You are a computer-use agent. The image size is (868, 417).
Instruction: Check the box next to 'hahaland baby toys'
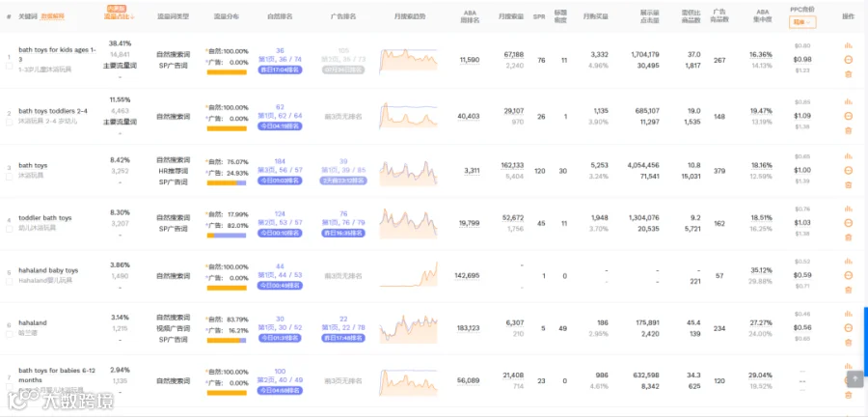pyautogui.click(x=9, y=281)
